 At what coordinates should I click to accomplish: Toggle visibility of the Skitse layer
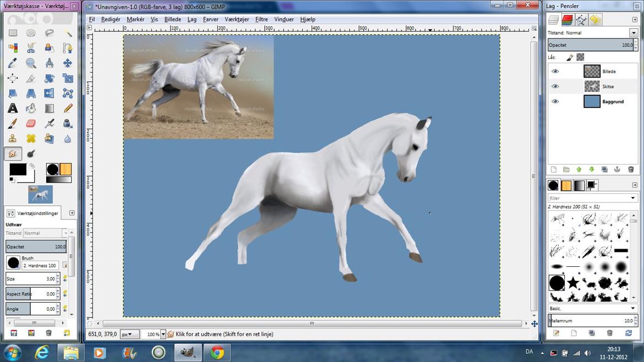click(555, 86)
